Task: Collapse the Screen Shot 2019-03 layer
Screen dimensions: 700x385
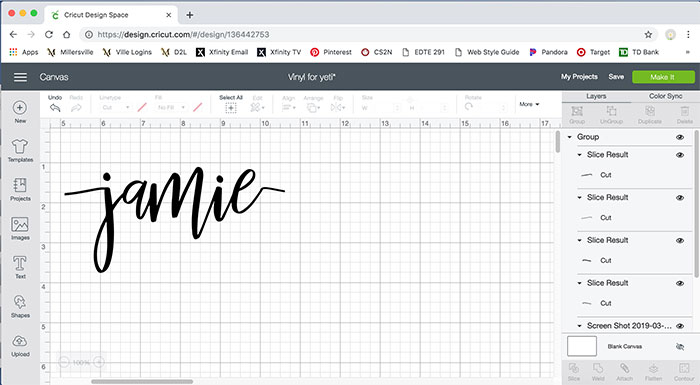Action: coord(579,326)
